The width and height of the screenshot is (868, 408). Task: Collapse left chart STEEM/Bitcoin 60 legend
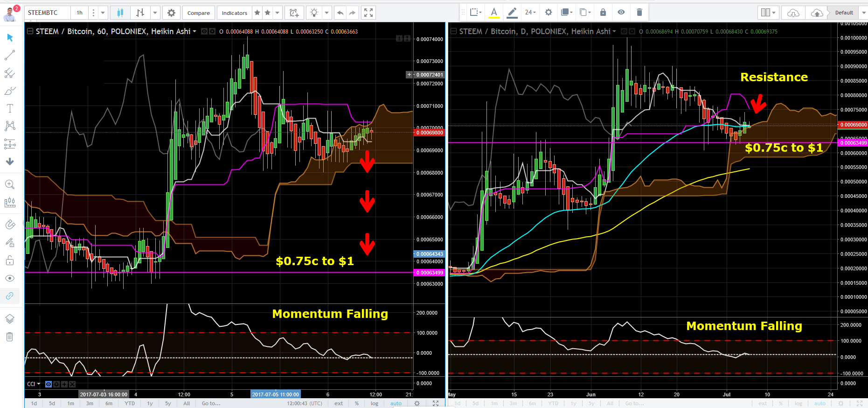(x=30, y=31)
